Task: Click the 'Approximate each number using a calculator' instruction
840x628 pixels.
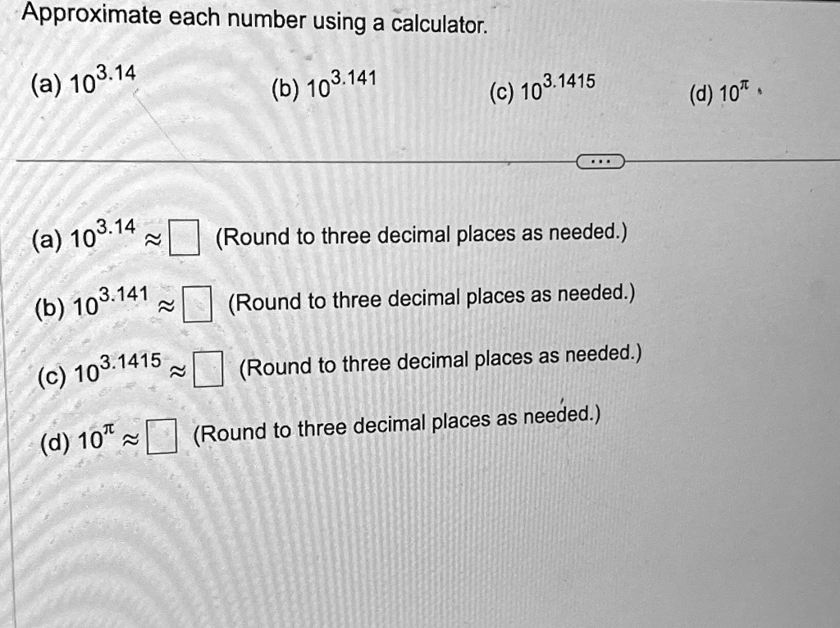Action: (x=255, y=20)
